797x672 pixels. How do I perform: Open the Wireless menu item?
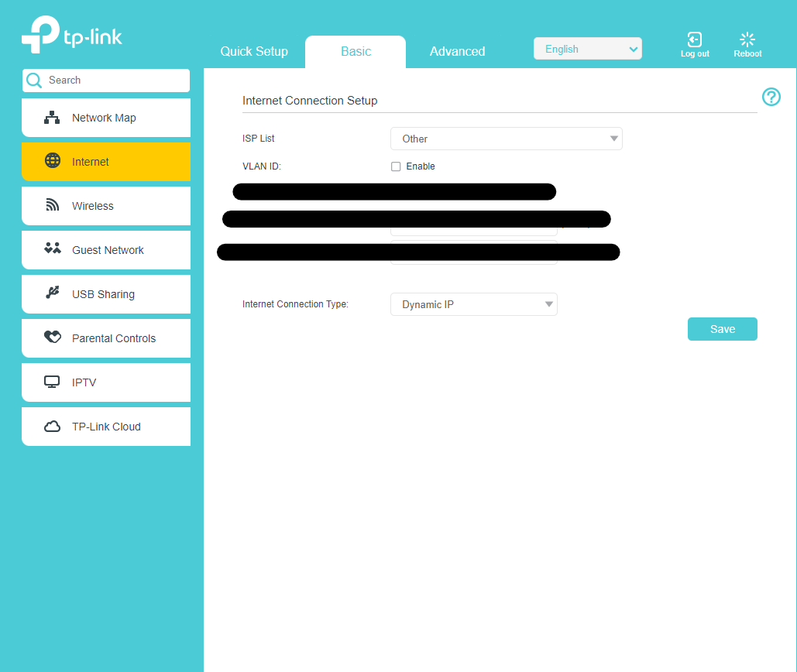coord(105,206)
